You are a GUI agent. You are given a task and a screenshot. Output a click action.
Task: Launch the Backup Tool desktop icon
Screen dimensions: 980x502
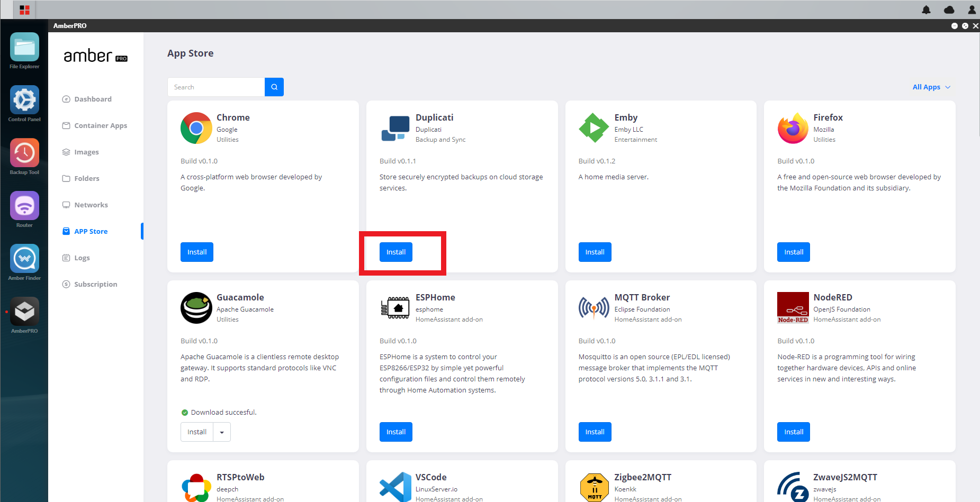click(24, 153)
